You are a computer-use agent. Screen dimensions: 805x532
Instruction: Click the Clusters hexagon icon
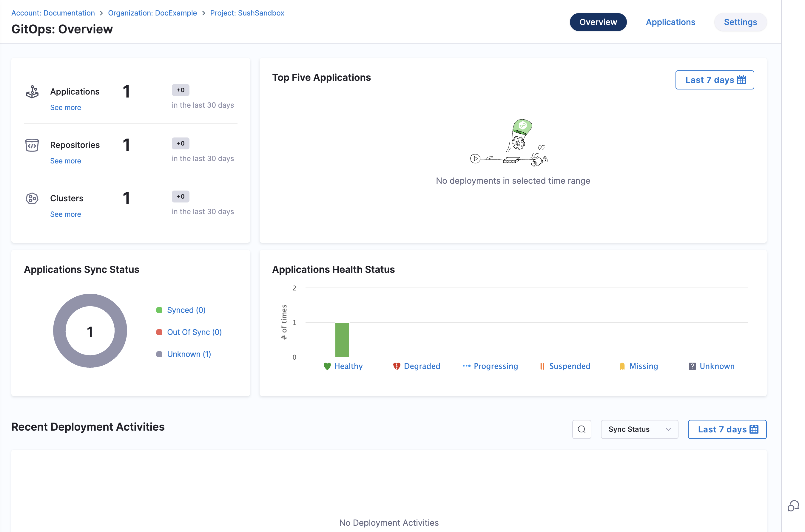32,198
